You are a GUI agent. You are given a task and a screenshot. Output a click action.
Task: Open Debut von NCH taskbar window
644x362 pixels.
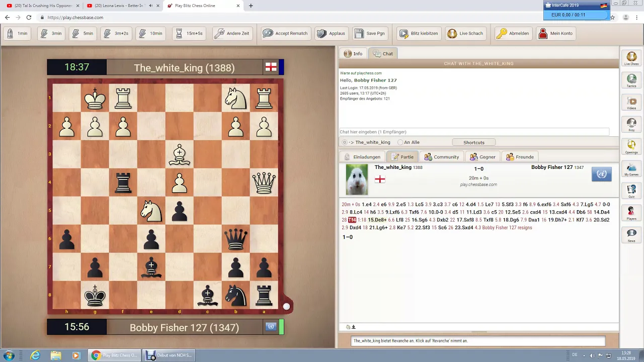(x=169, y=355)
